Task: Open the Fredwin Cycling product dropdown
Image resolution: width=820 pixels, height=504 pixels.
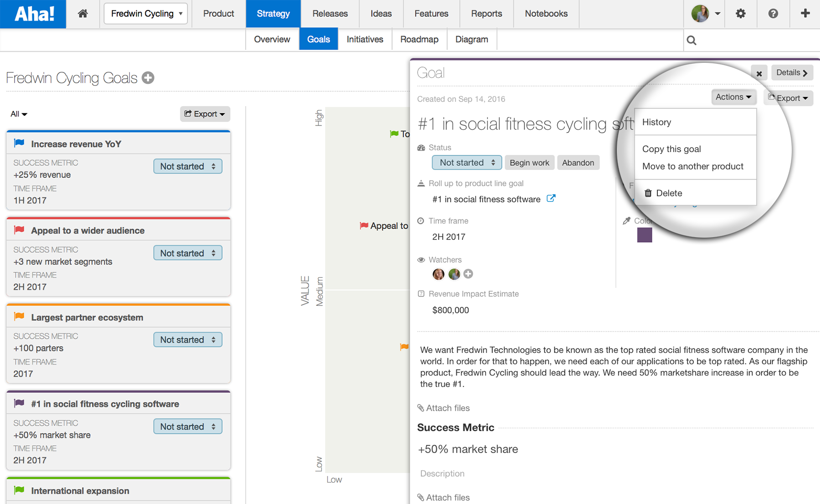Action: pos(146,14)
